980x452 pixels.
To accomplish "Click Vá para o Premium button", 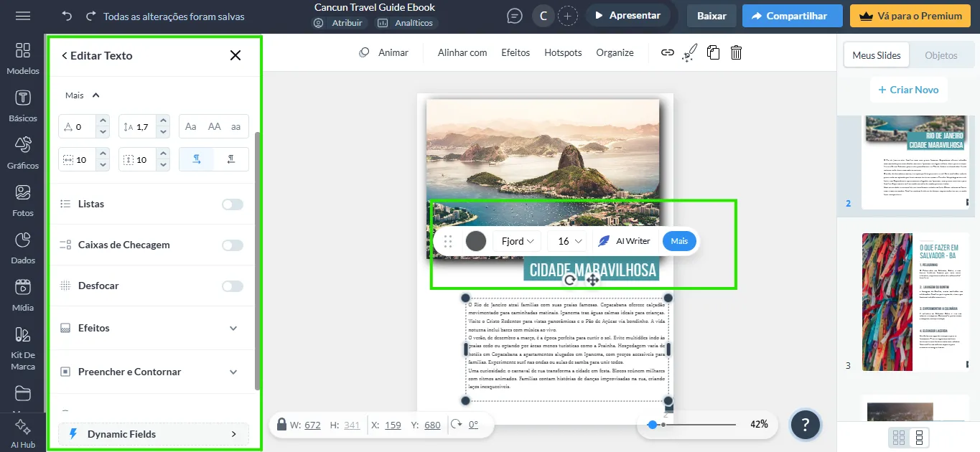I will (x=912, y=16).
